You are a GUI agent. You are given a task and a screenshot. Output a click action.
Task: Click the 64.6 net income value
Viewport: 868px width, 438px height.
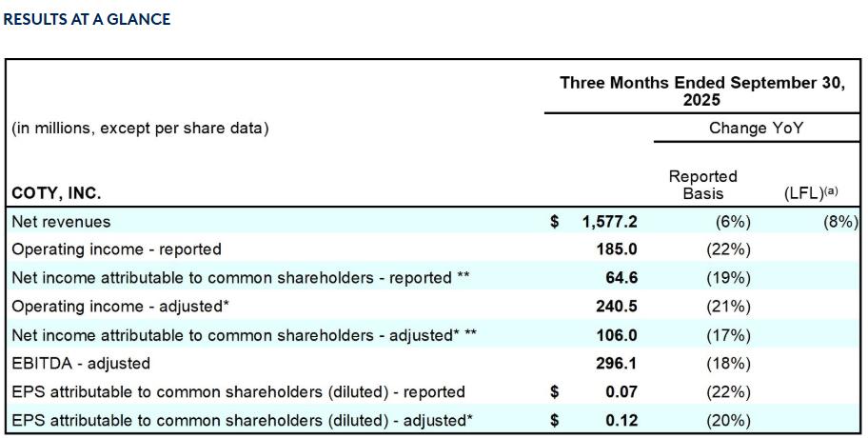[x=621, y=278]
